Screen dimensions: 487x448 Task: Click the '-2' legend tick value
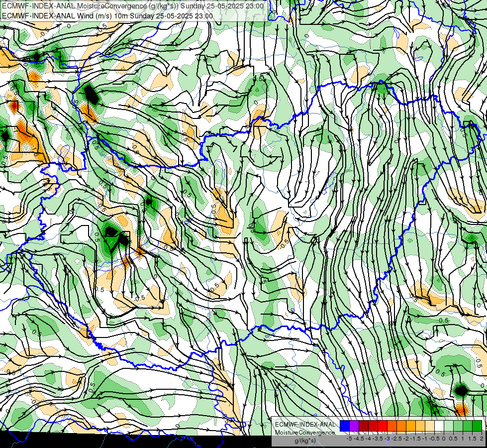click(x=406, y=439)
